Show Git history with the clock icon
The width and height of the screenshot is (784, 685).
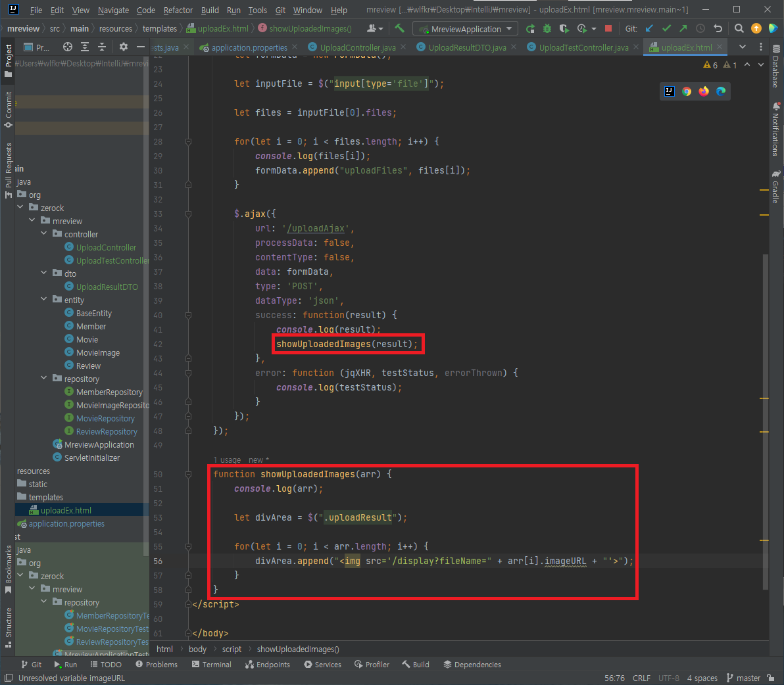[700, 28]
